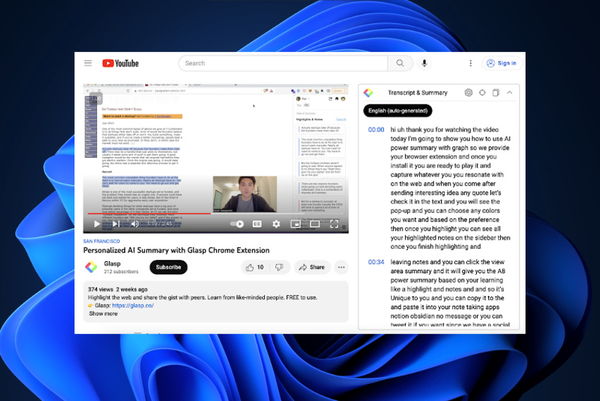Select English (auto-generated) transcript language

(x=398, y=111)
